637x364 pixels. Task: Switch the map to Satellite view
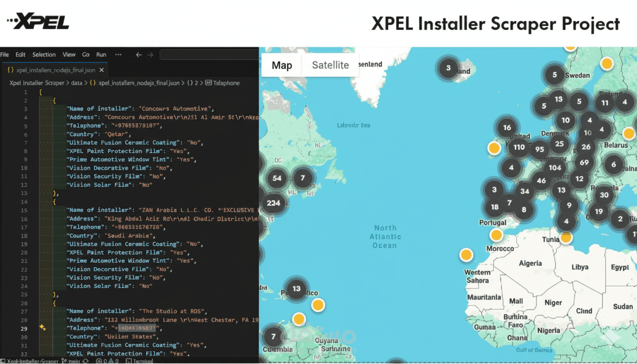[330, 65]
